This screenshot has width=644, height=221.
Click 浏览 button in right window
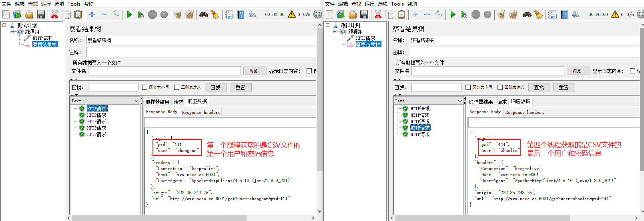coord(578,71)
